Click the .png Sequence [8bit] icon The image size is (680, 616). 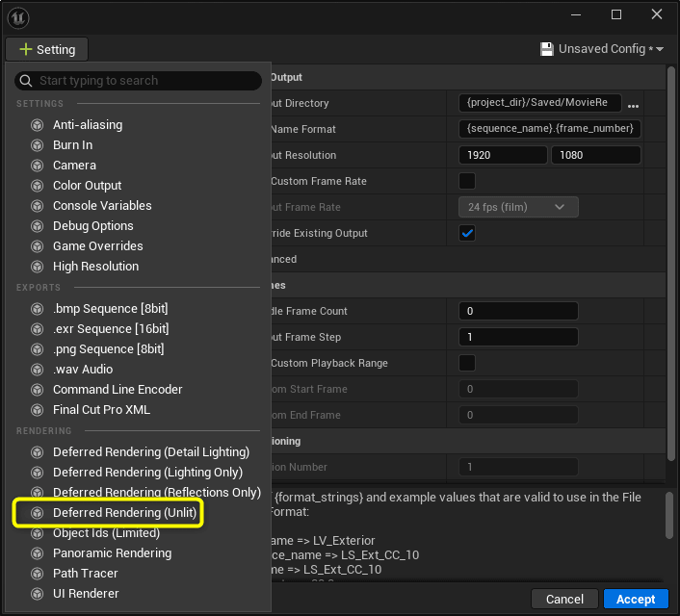pyautogui.click(x=38, y=349)
